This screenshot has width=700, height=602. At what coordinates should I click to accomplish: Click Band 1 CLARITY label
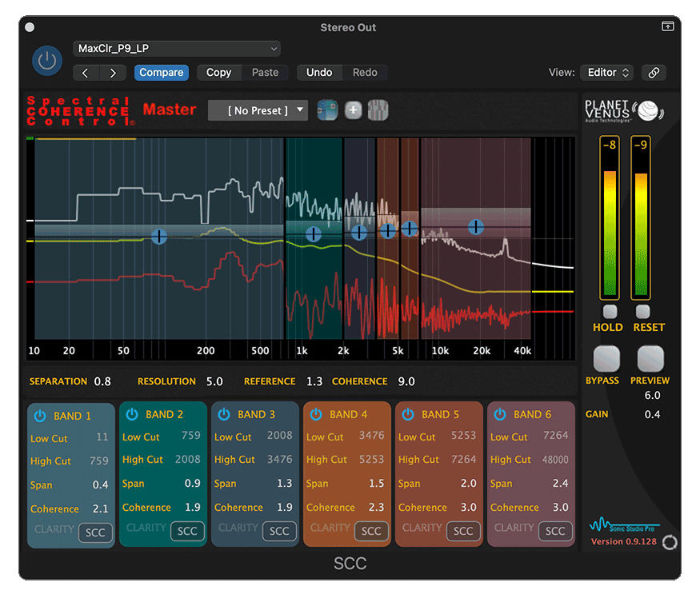click(54, 529)
